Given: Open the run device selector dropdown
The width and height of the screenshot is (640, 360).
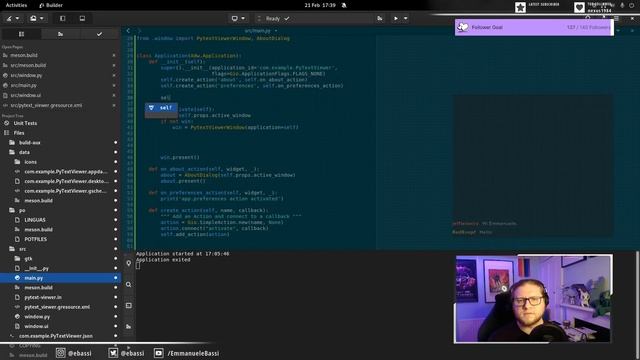Looking at the screenshot, I should click(238, 18).
